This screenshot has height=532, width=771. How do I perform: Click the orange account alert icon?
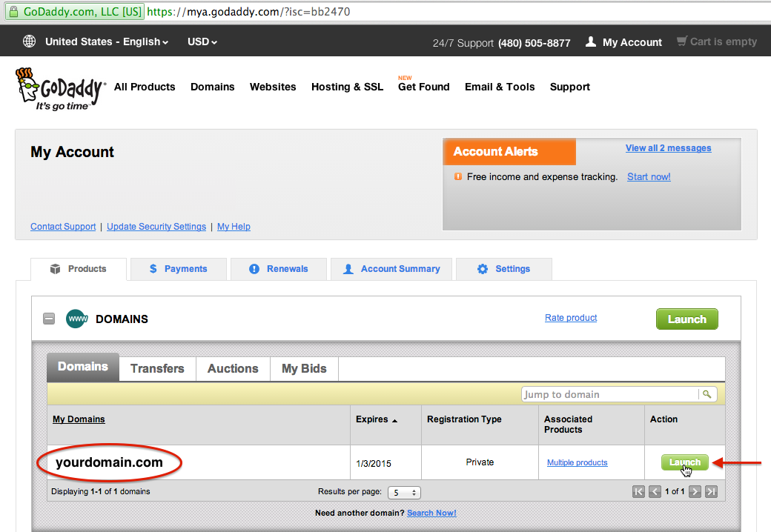tap(458, 176)
